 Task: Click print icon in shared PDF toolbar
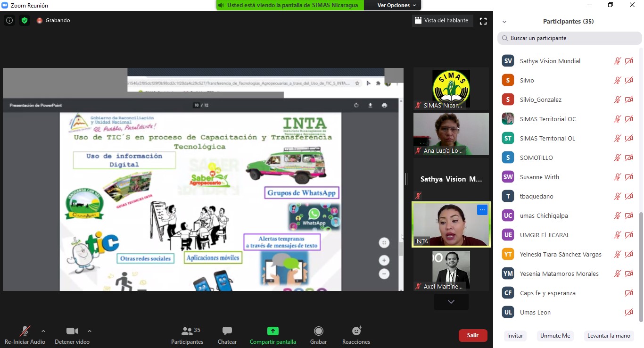pyautogui.click(x=384, y=105)
